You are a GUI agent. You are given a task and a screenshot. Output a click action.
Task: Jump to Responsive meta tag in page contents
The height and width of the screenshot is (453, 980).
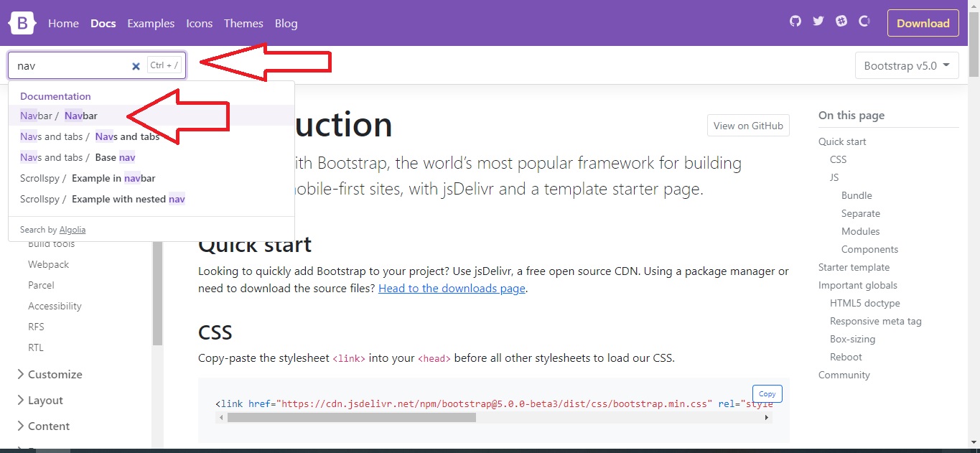pyautogui.click(x=875, y=321)
